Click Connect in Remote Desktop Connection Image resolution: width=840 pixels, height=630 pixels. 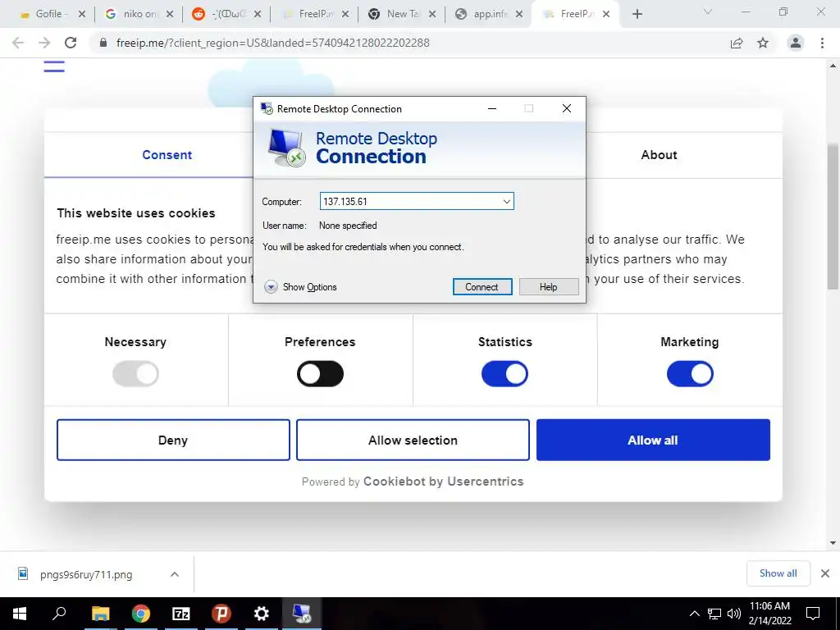[x=482, y=286]
